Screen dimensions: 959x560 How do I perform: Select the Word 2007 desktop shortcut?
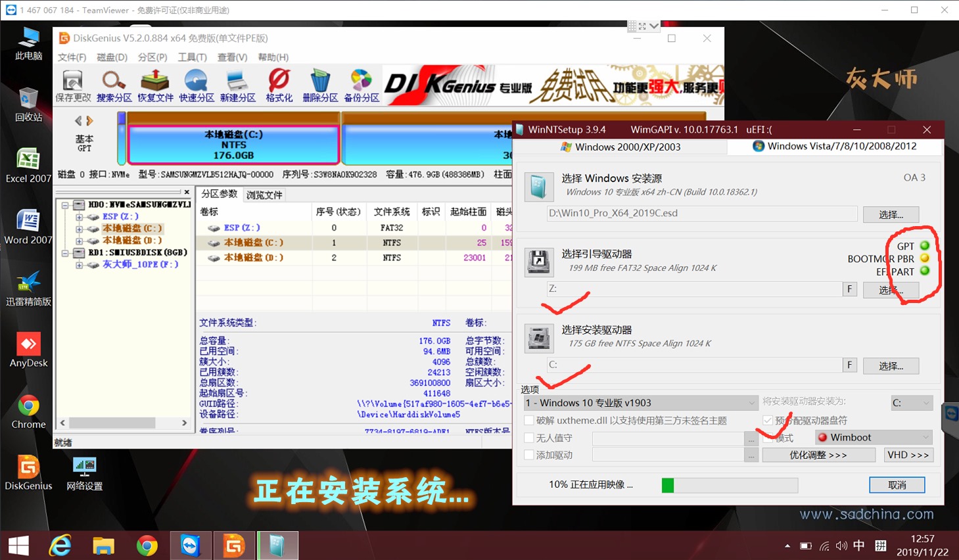pyautogui.click(x=28, y=227)
